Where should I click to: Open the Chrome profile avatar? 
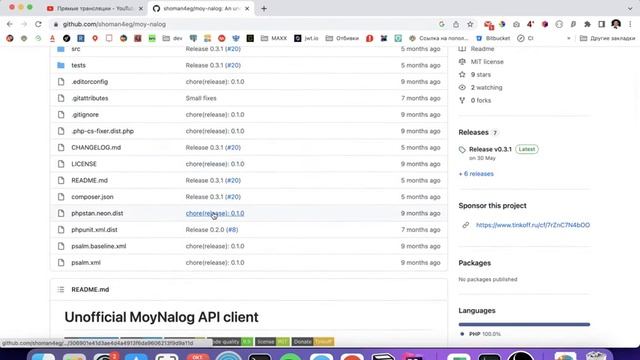point(616,24)
